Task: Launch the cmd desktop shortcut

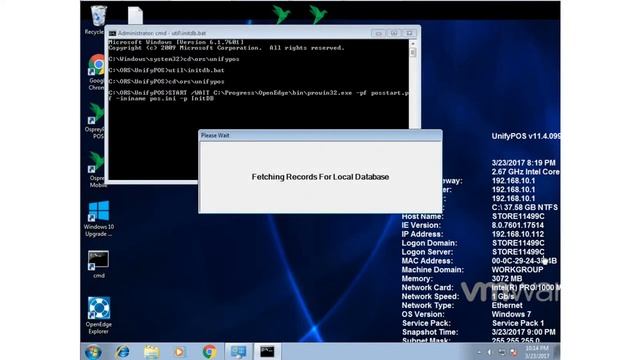Action: (x=98, y=264)
